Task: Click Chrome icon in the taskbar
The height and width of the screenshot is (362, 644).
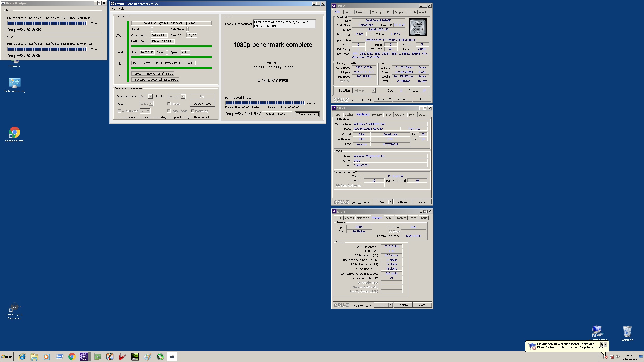Action: (x=72, y=357)
